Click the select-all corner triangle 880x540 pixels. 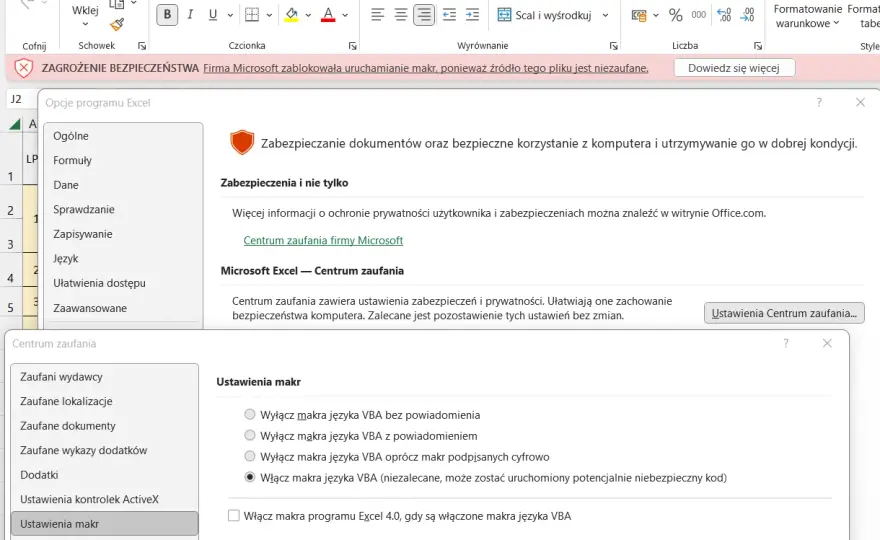coord(15,124)
